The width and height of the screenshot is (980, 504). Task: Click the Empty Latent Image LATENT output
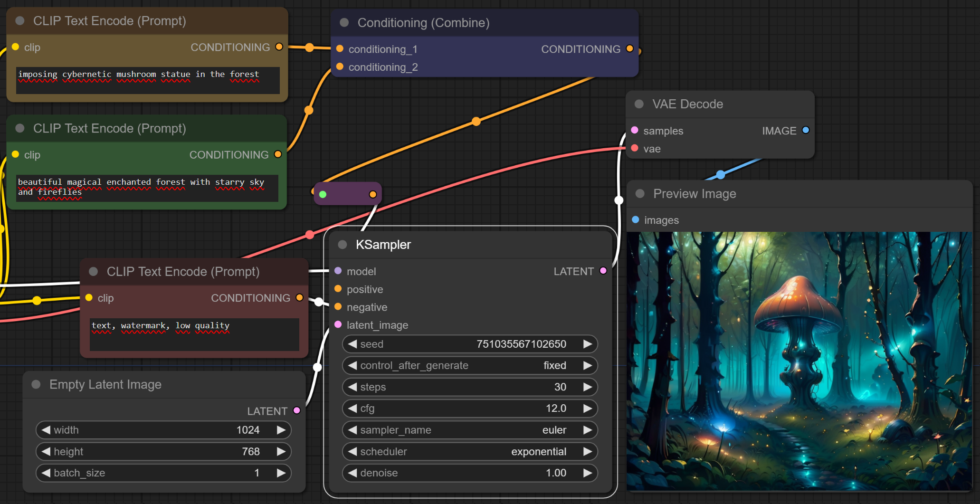(x=297, y=410)
